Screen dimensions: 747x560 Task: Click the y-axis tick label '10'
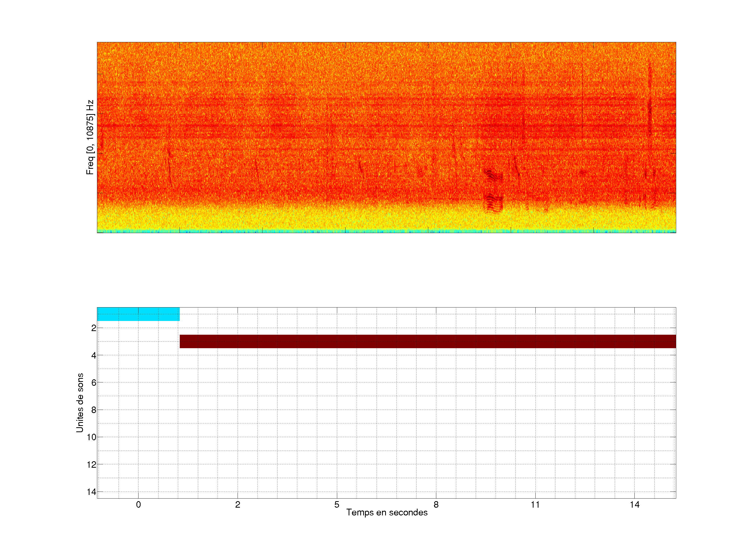(92, 437)
